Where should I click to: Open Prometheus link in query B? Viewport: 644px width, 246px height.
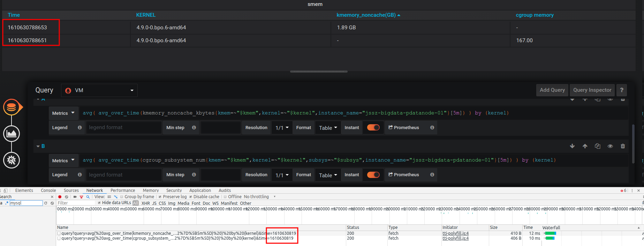coord(404,175)
